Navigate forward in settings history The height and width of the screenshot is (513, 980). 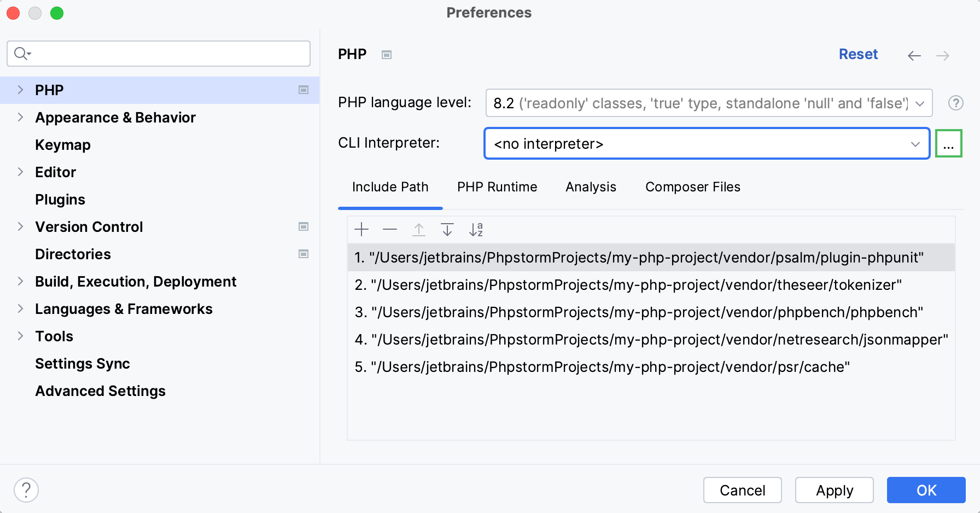[942, 55]
